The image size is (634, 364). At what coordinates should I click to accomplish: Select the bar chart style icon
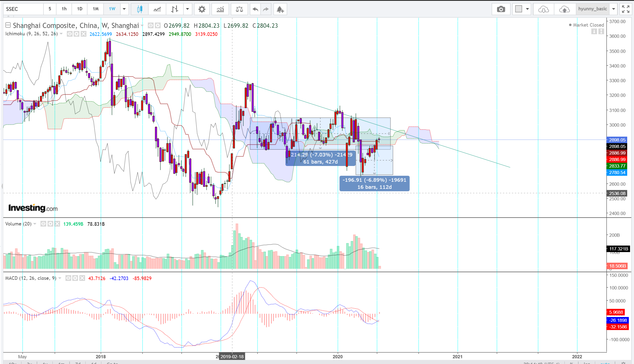click(x=175, y=9)
